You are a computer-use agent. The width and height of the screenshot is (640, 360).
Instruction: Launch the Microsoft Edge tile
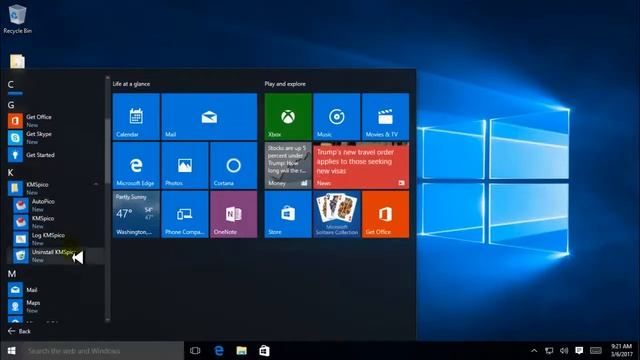[136, 165]
